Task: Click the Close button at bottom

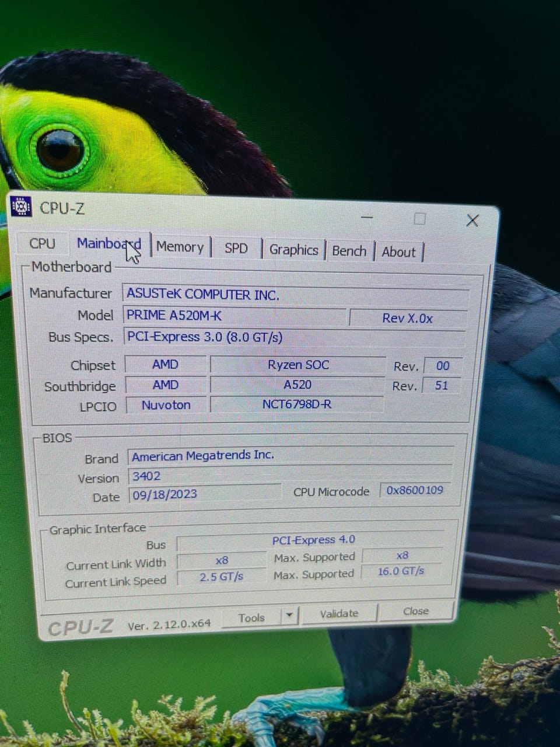Action: [416, 611]
